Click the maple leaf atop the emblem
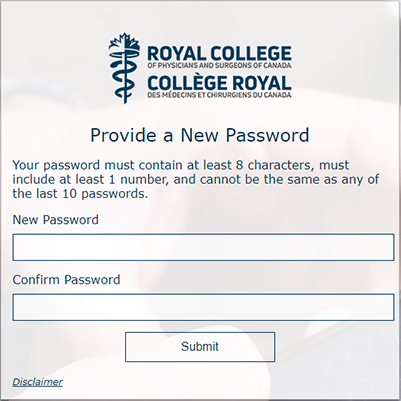 click(124, 41)
